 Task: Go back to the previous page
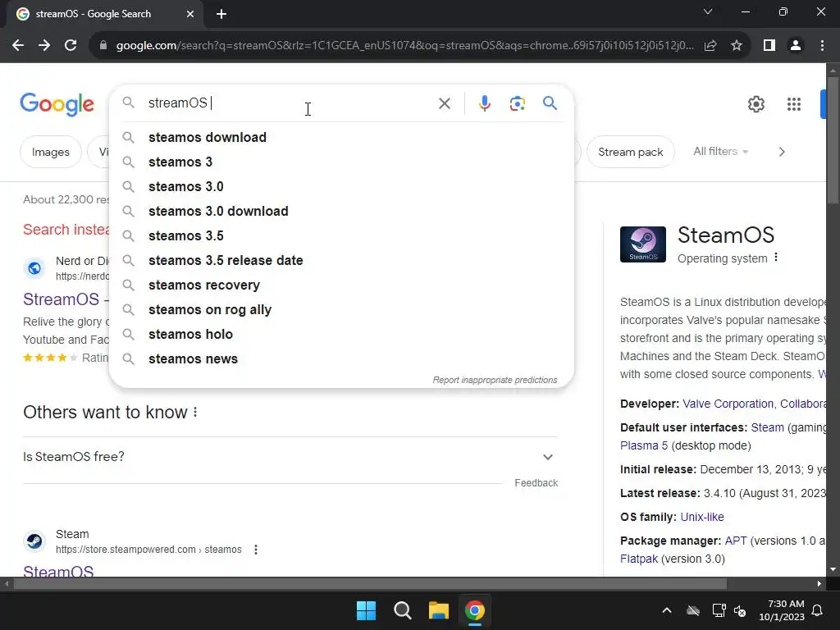(18, 46)
